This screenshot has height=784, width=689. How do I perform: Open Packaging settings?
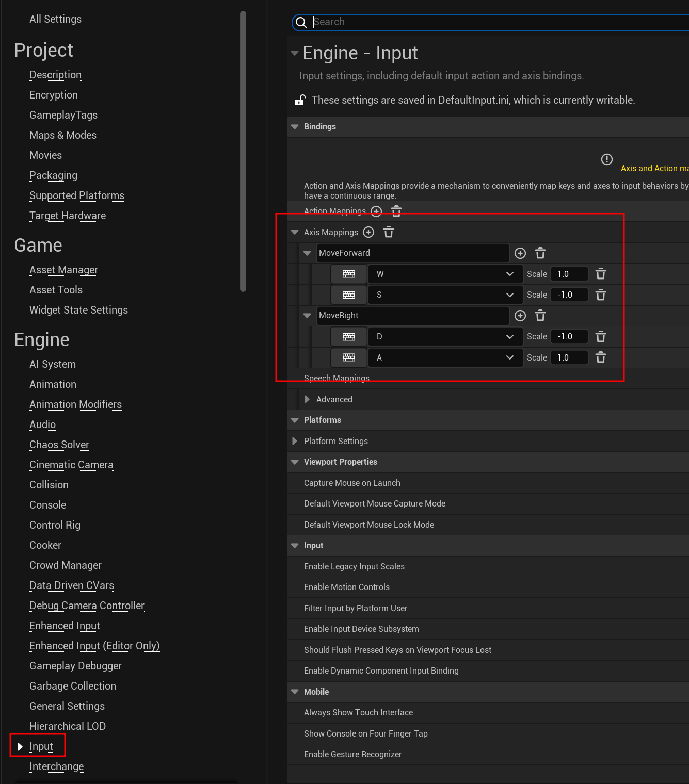(x=53, y=175)
